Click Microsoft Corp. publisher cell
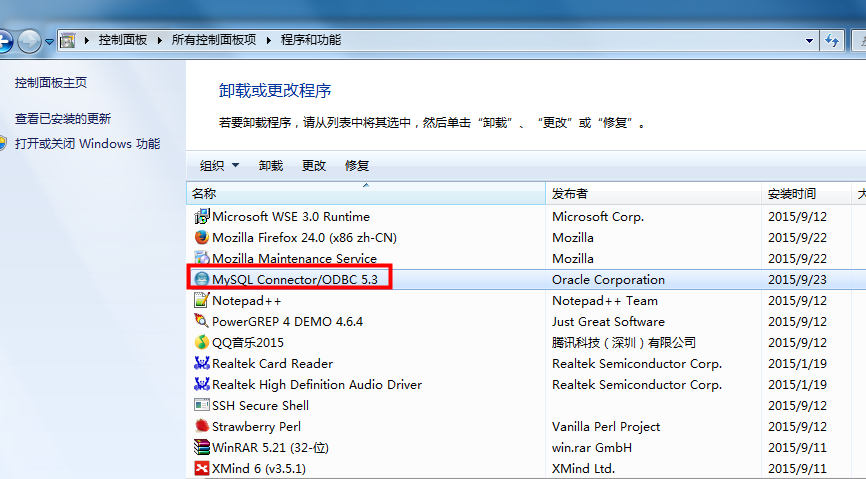 tap(598, 217)
